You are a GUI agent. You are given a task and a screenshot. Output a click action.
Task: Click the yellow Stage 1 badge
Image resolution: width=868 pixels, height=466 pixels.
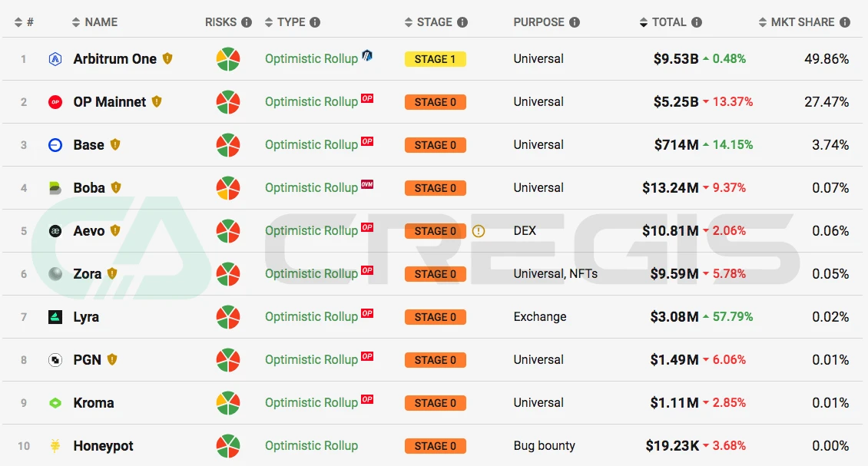[x=435, y=59]
